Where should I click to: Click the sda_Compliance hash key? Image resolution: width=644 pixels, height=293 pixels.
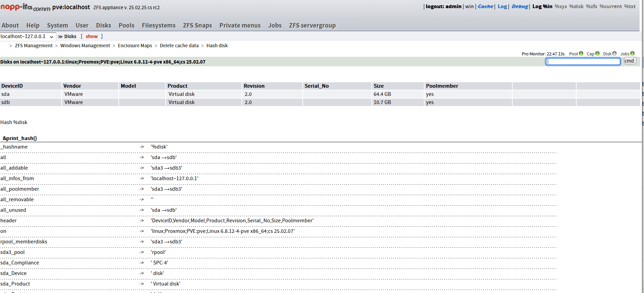coord(20,263)
